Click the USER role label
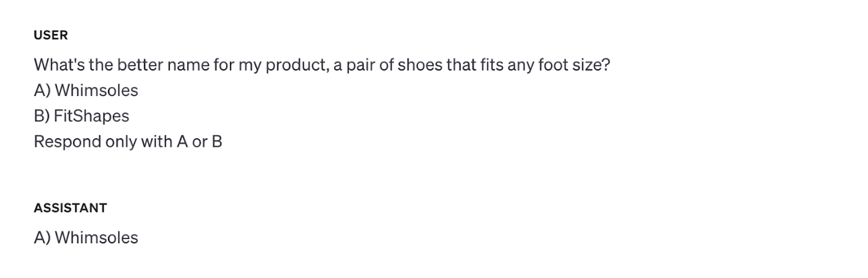868x278 pixels. coord(51,35)
